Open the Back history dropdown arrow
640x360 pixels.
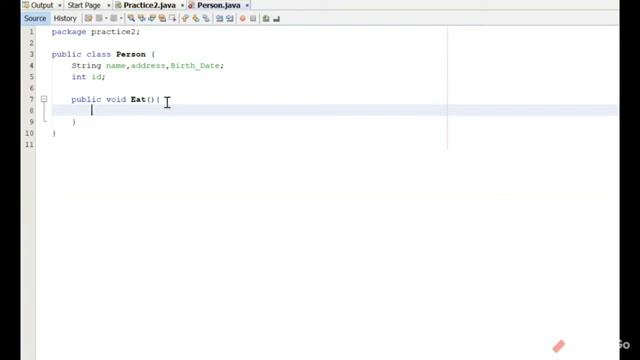click(106, 18)
